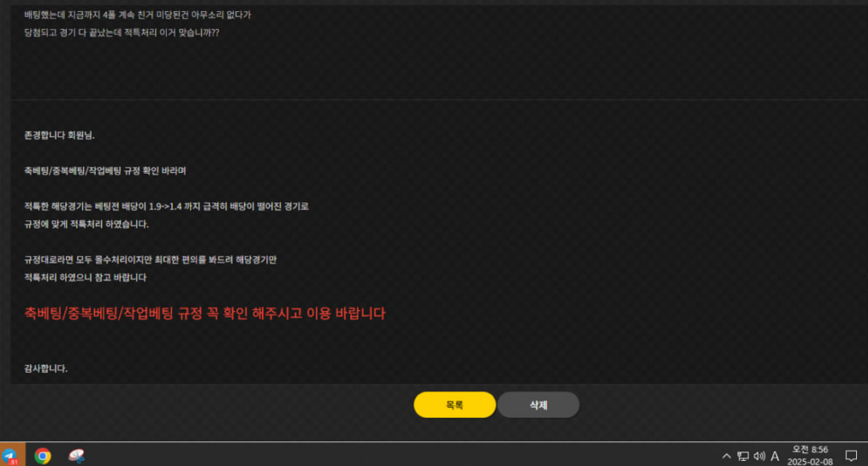Open the clock showing 오전 8:56
Screen dimensions: 868x466
[810, 456]
